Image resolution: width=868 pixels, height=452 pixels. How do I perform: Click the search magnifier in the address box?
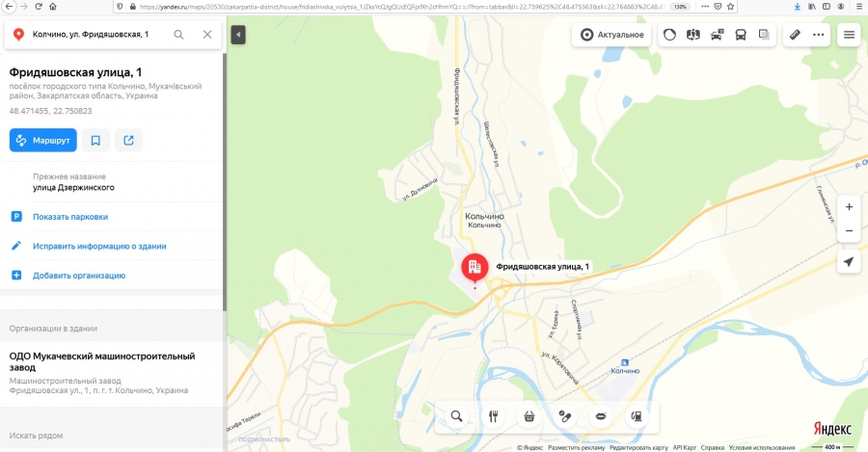pos(178,35)
